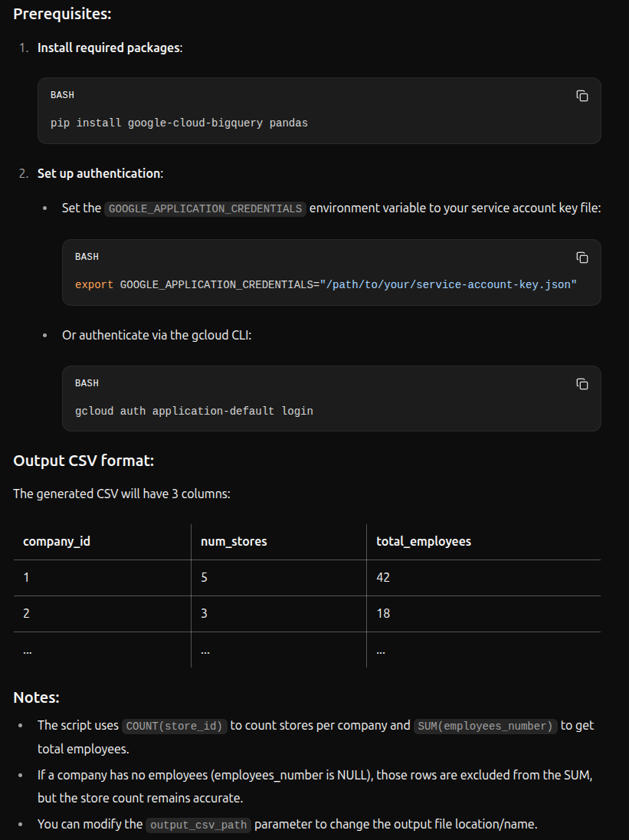Click the num_stores column header
Screen dimensions: 629x840
pos(234,542)
